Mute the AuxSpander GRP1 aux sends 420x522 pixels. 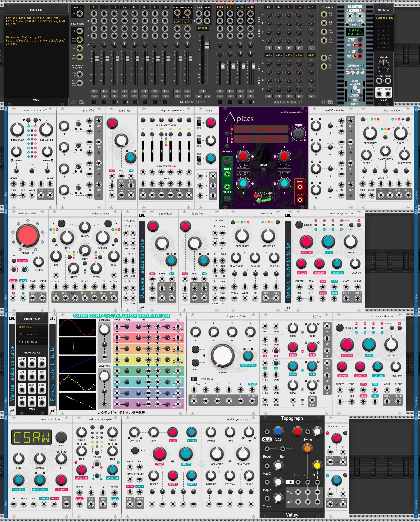pyautogui.click(x=311, y=48)
